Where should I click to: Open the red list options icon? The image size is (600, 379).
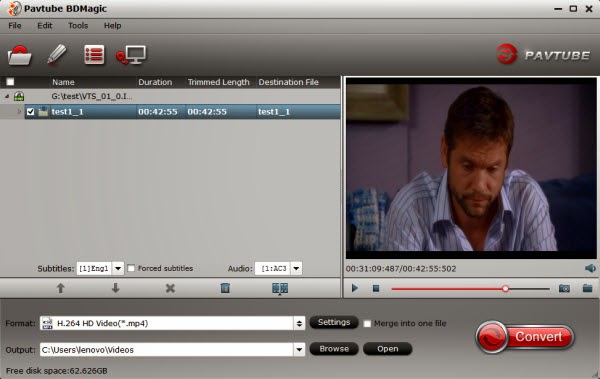94,55
